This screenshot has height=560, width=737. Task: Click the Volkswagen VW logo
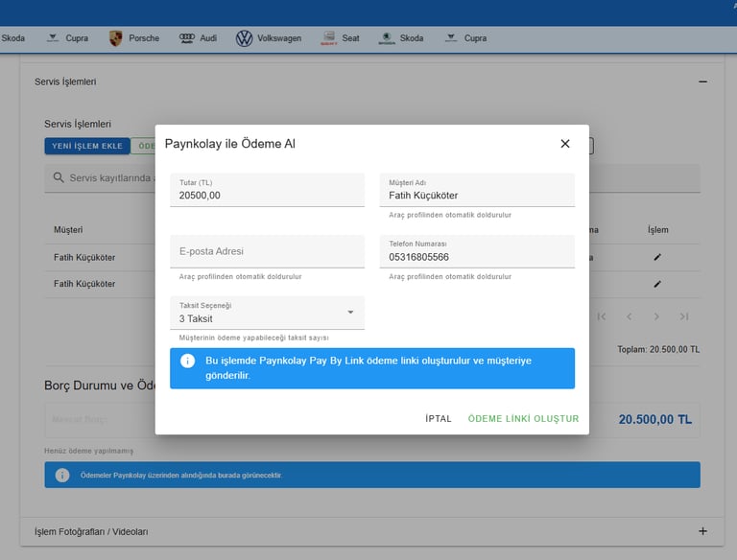[244, 38]
